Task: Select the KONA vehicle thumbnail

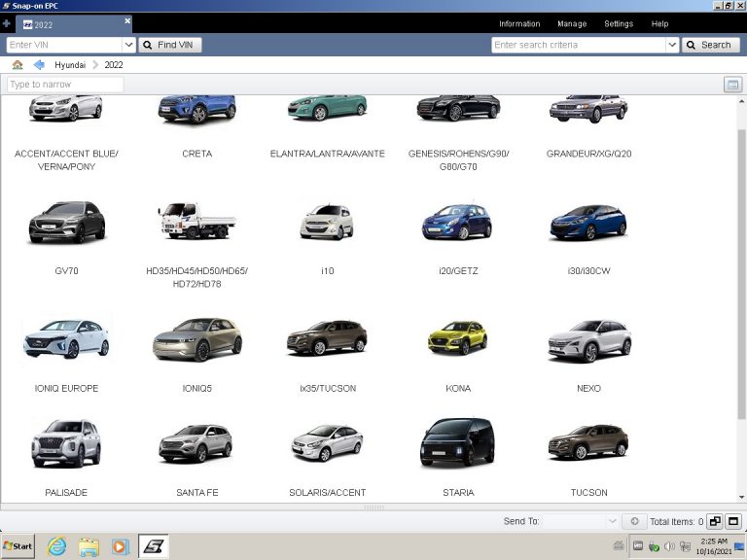Action: click(x=458, y=339)
